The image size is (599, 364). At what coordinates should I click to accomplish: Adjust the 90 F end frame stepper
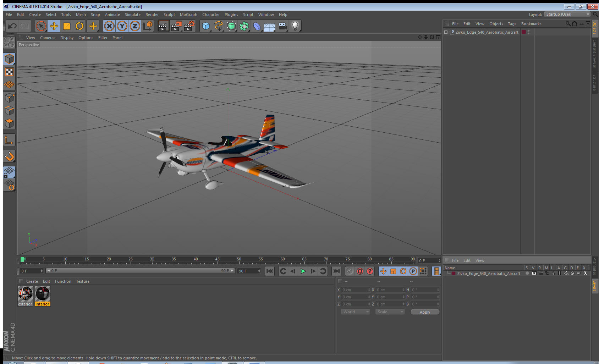click(259, 271)
